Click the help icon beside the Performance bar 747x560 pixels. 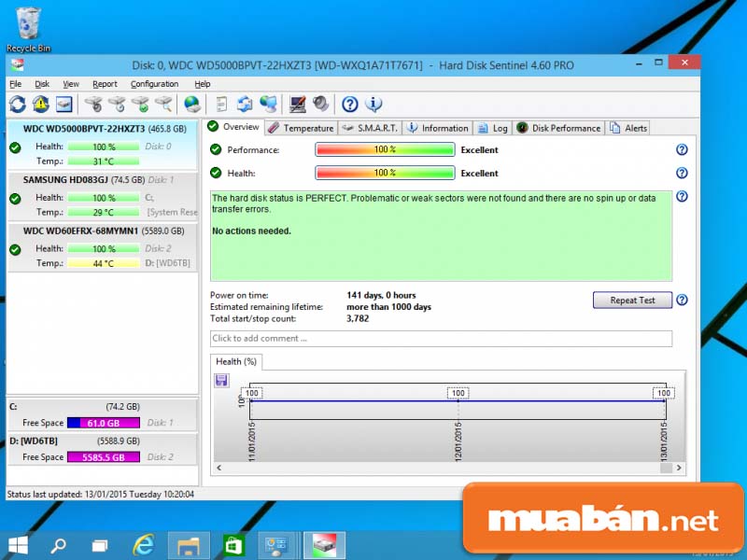tap(682, 149)
